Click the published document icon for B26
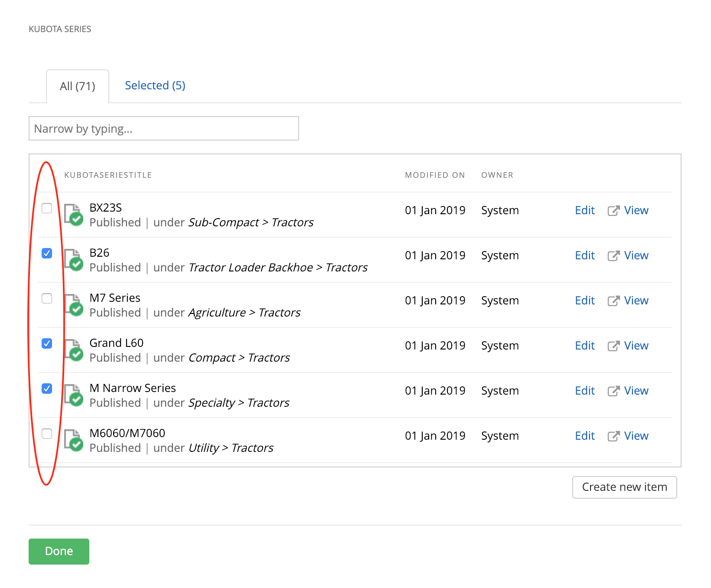 coord(74,260)
